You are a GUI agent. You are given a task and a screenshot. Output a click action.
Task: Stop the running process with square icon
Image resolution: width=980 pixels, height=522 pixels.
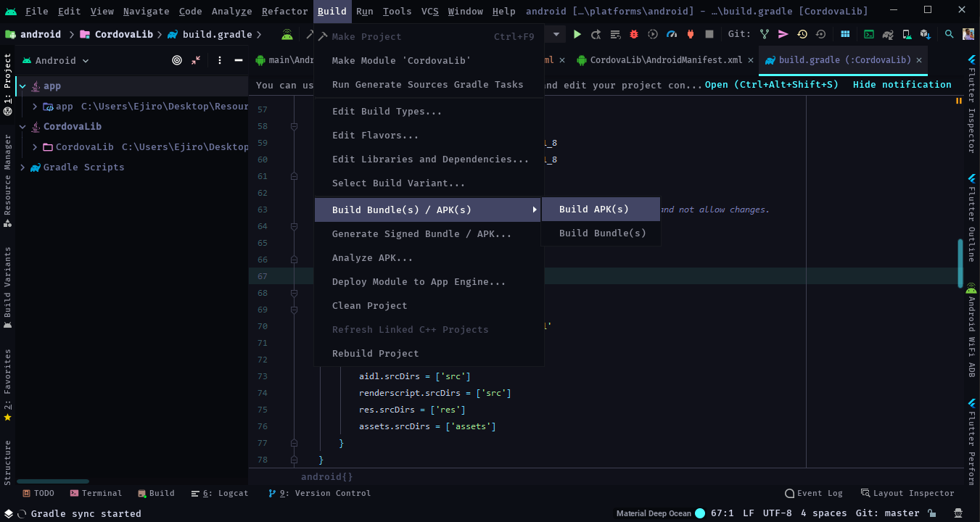click(709, 34)
